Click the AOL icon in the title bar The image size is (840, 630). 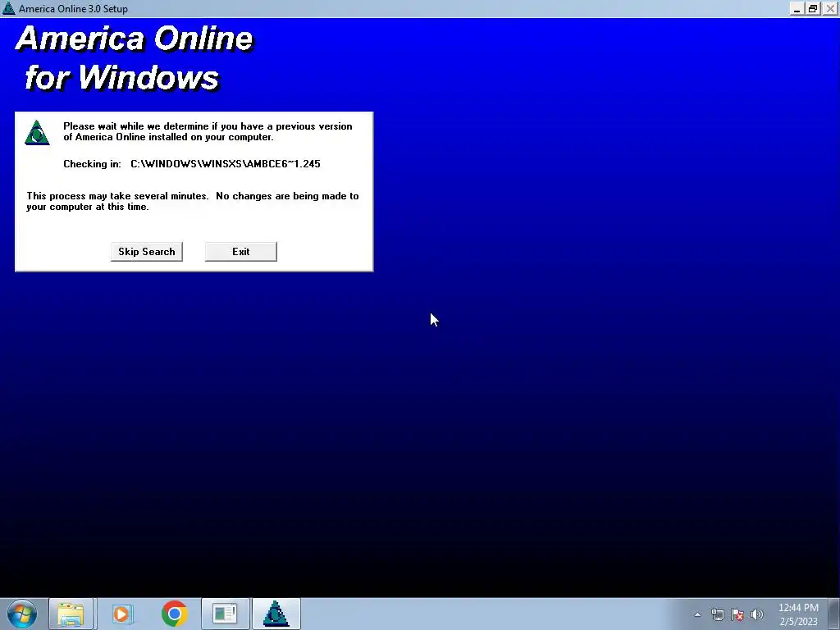pos(8,8)
